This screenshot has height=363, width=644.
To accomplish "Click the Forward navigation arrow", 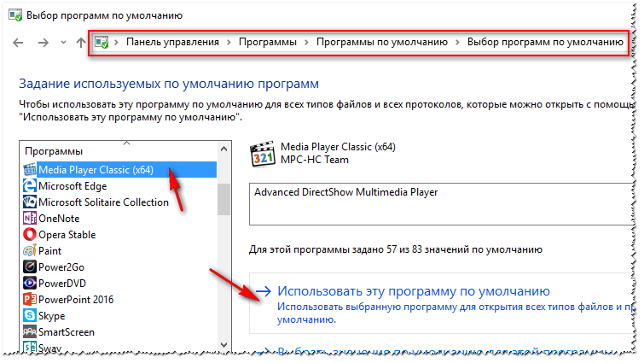I will tap(44, 43).
